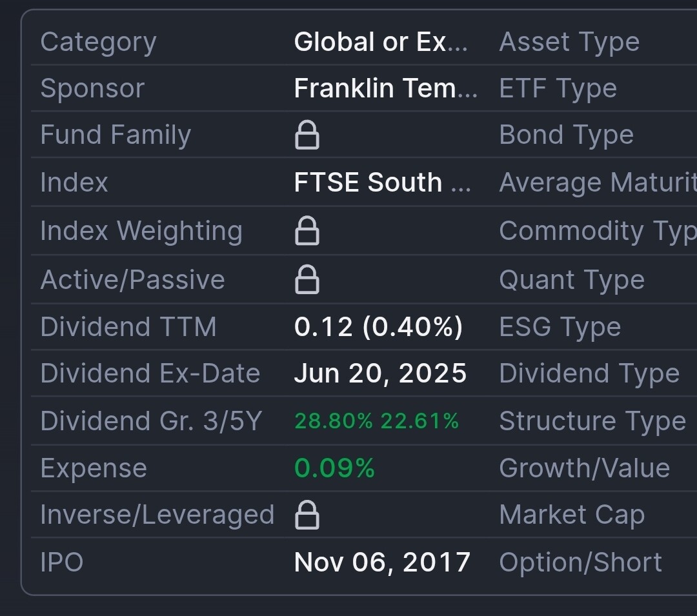Click the truncated Franklin Templeton sponsor value

[x=385, y=88]
